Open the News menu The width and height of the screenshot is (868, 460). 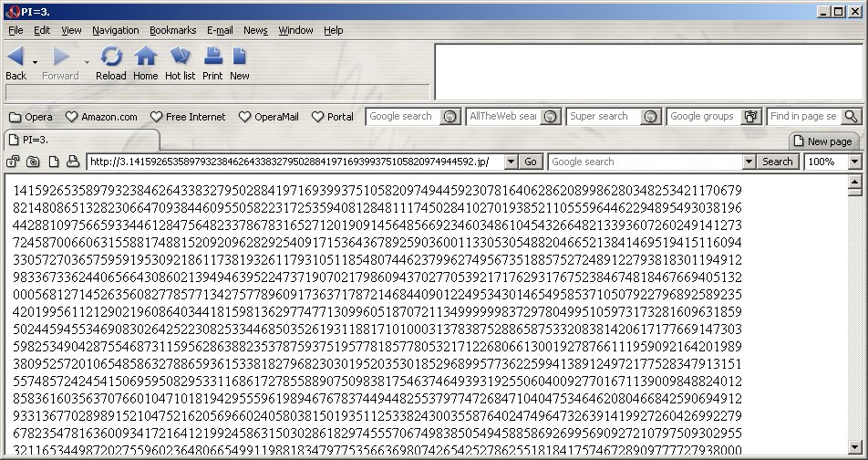tap(255, 30)
